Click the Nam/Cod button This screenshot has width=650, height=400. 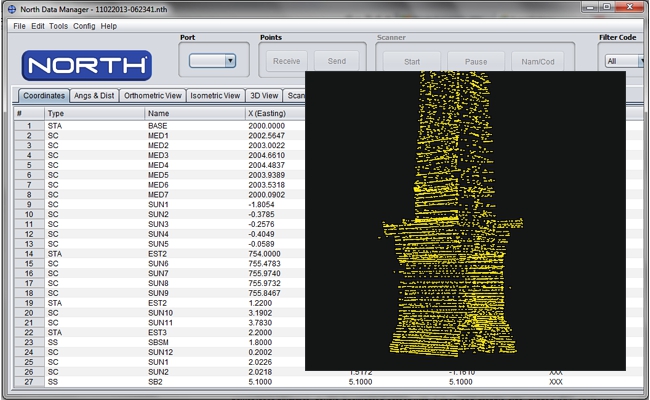tap(538, 62)
